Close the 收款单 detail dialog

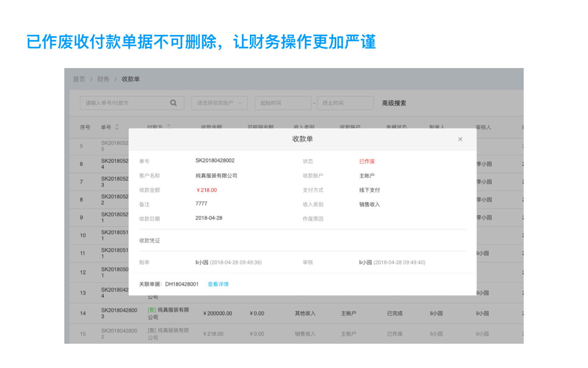(x=460, y=139)
